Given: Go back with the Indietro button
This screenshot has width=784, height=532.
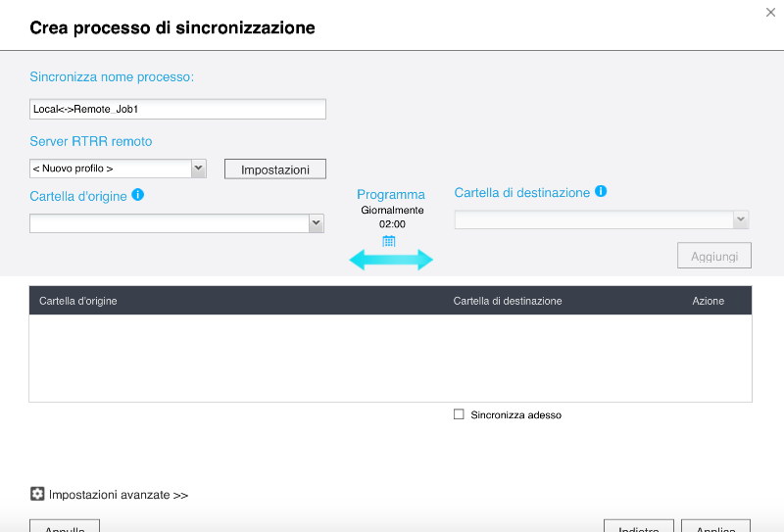Looking at the screenshot, I should pyautogui.click(x=638, y=526).
